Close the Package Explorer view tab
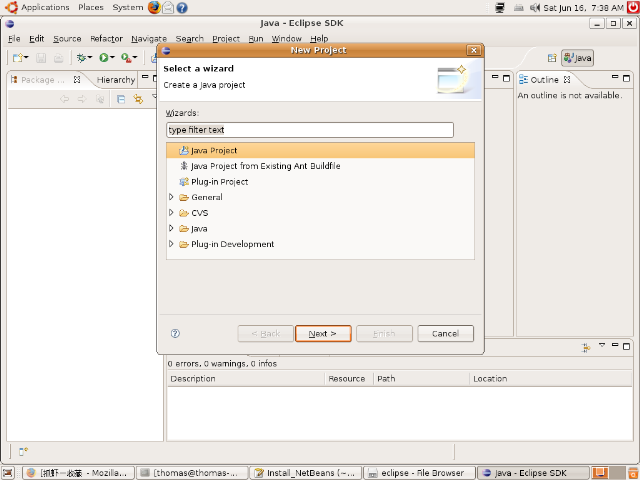This screenshot has height=480, width=640. (77, 80)
